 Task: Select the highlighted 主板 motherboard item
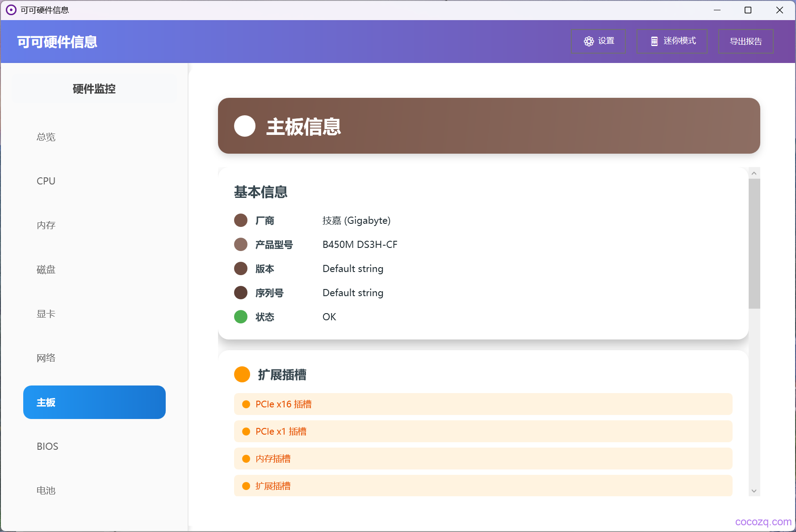point(94,402)
